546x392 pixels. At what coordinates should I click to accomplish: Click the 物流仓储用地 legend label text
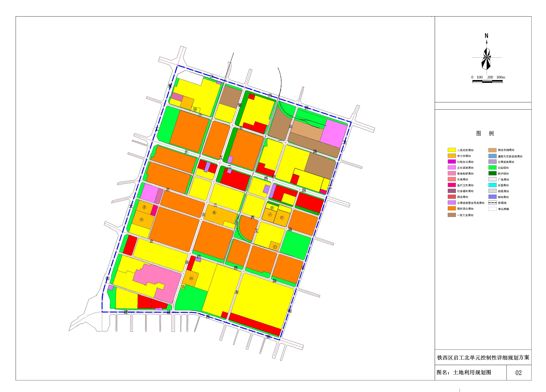tap(506, 150)
